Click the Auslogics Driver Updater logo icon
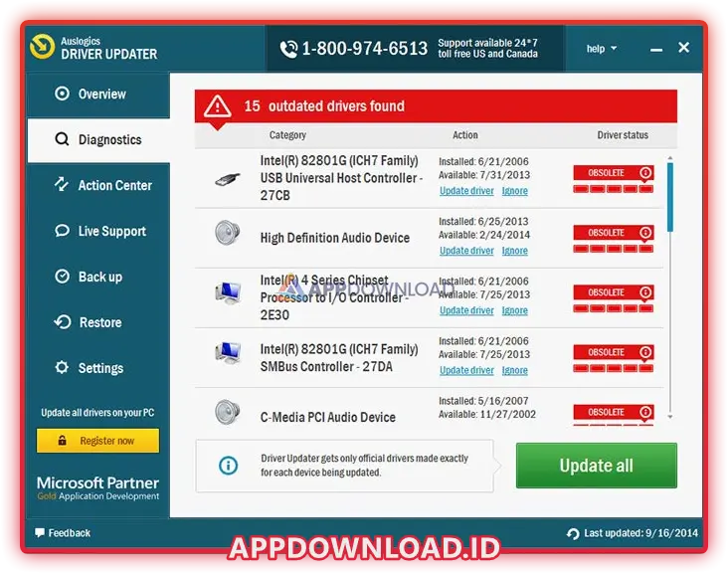The image size is (728, 574). pos(43,47)
